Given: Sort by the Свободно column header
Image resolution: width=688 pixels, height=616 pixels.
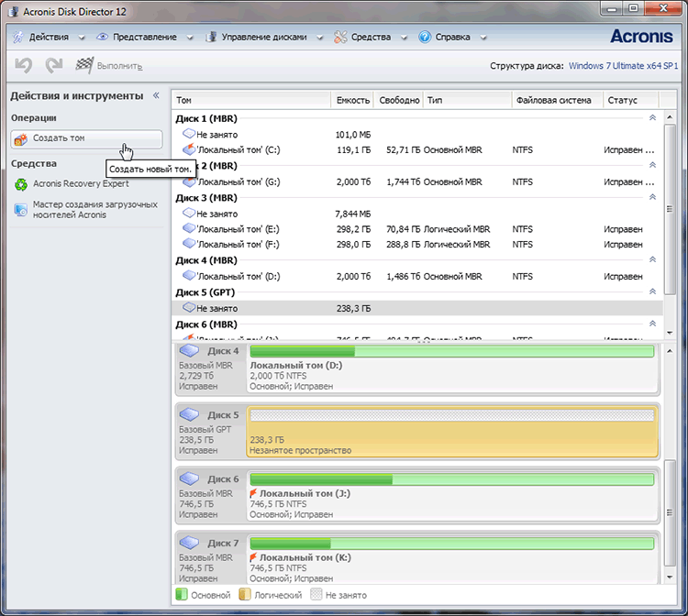Looking at the screenshot, I should click(x=399, y=100).
